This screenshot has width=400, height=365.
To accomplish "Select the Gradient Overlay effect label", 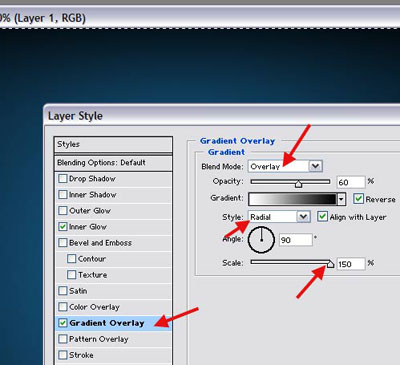I will coord(107,323).
